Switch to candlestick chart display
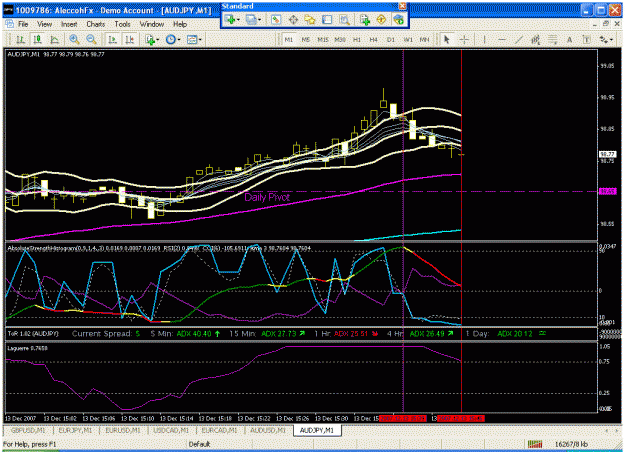 click(x=37, y=39)
